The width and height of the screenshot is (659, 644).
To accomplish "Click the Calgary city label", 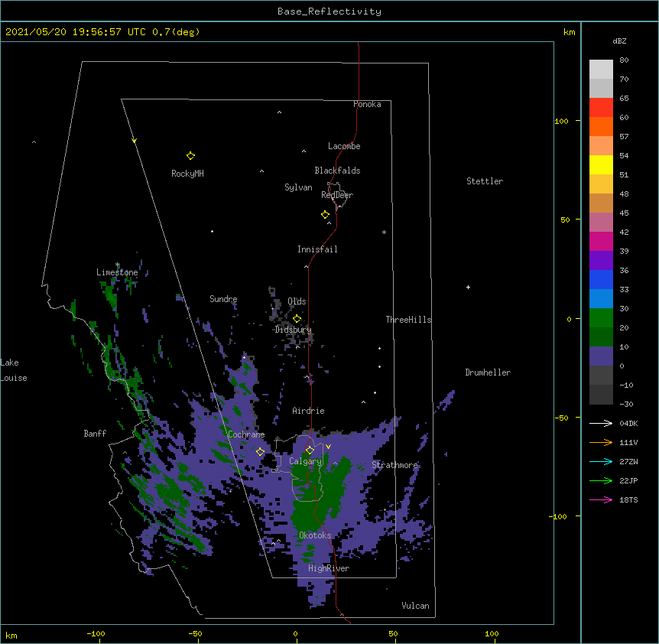I will (x=305, y=461).
